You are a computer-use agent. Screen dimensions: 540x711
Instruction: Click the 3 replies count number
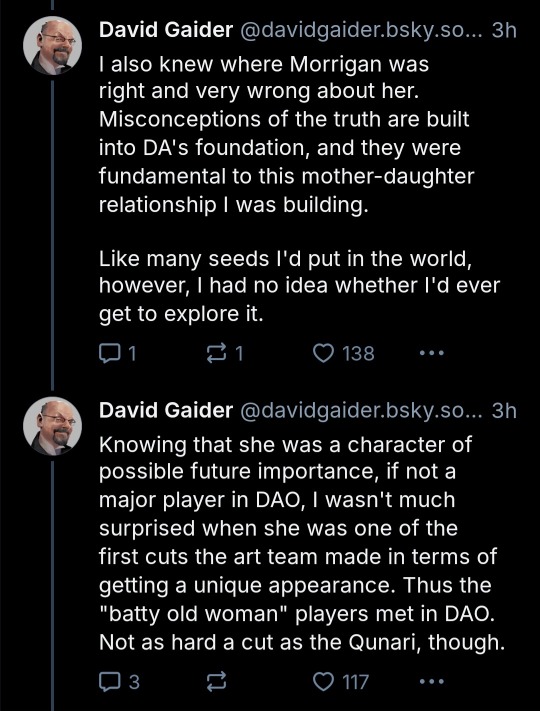click(x=134, y=682)
